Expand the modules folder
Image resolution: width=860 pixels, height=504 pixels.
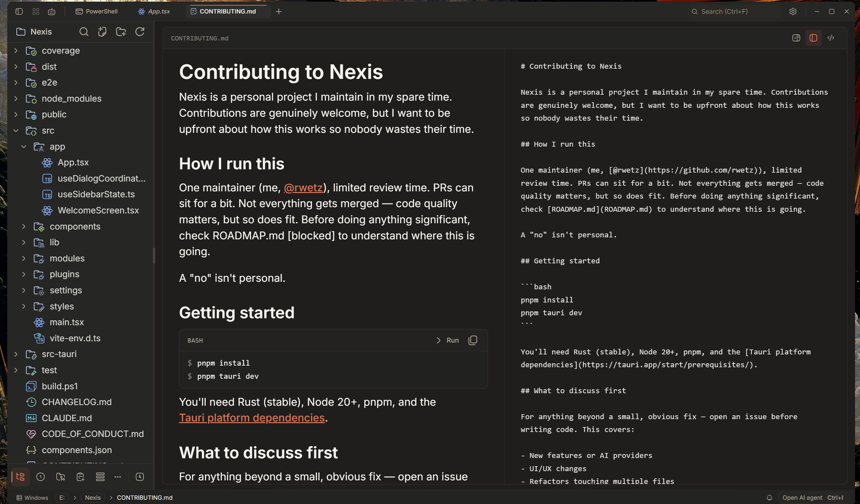pos(24,258)
